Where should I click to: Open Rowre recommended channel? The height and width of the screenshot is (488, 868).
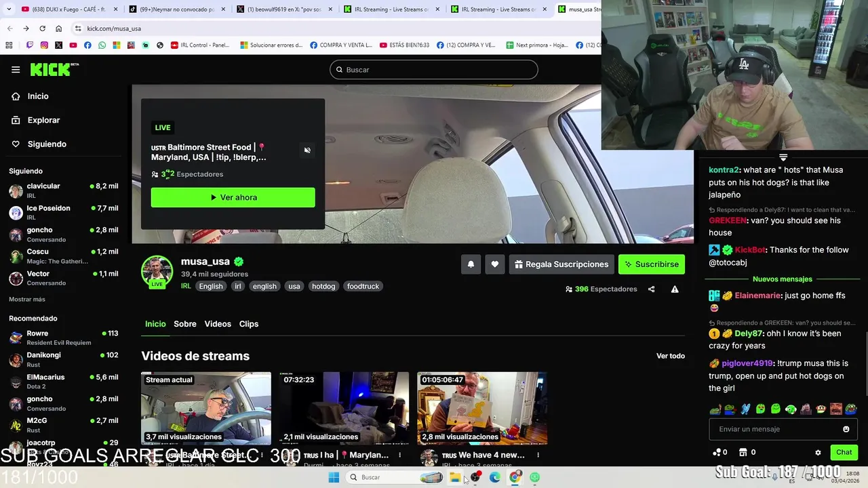pos(63,338)
